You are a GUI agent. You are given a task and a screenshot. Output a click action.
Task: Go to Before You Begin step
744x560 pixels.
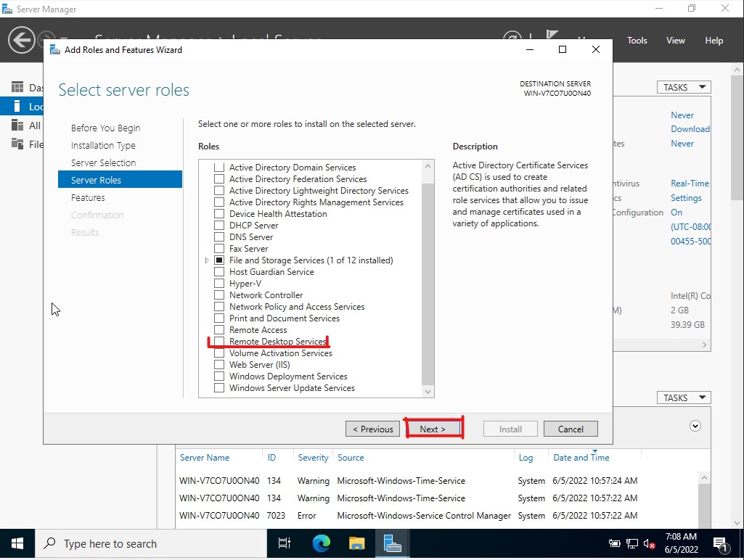[105, 128]
